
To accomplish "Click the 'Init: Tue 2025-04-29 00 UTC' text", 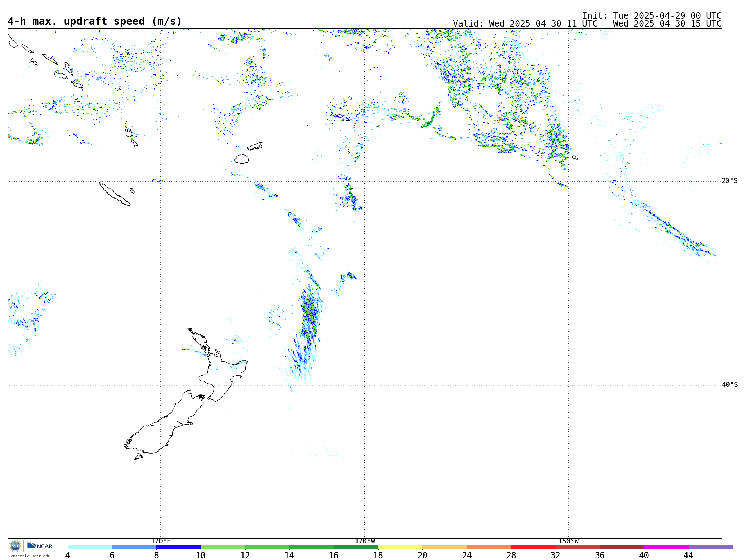I will (652, 16).
